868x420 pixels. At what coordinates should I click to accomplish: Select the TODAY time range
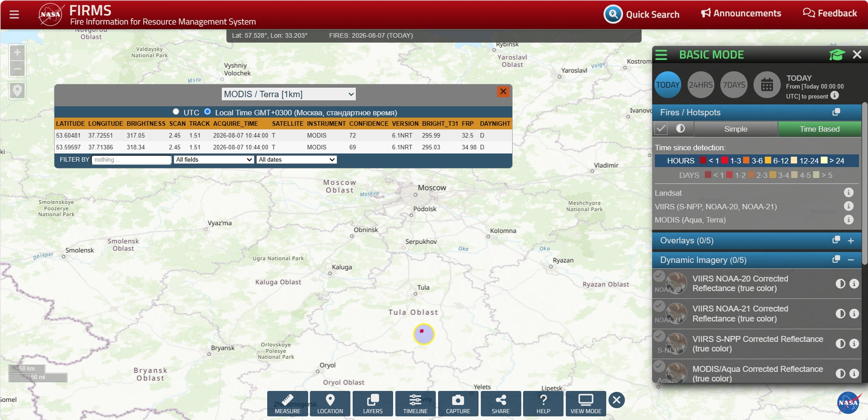pos(668,85)
